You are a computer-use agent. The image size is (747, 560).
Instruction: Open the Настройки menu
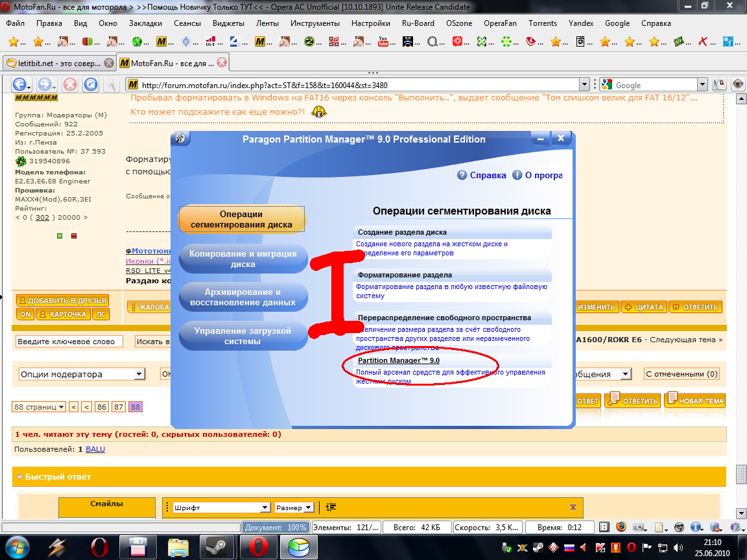(x=371, y=23)
